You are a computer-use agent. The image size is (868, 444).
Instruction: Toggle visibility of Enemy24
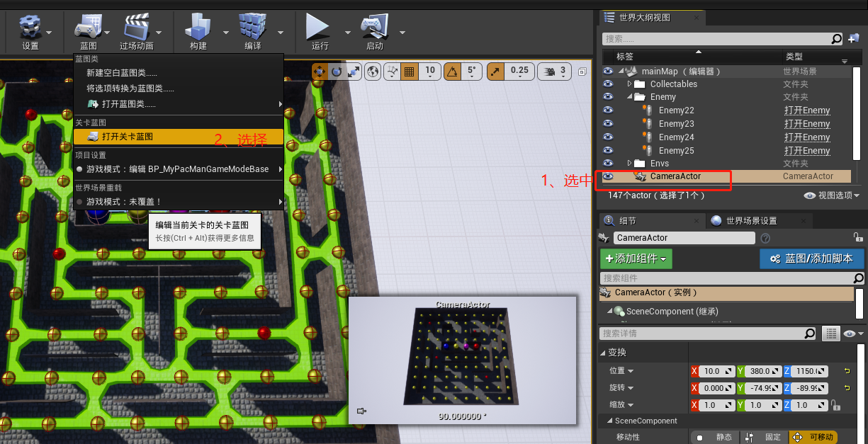pyautogui.click(x=608, y=137)
